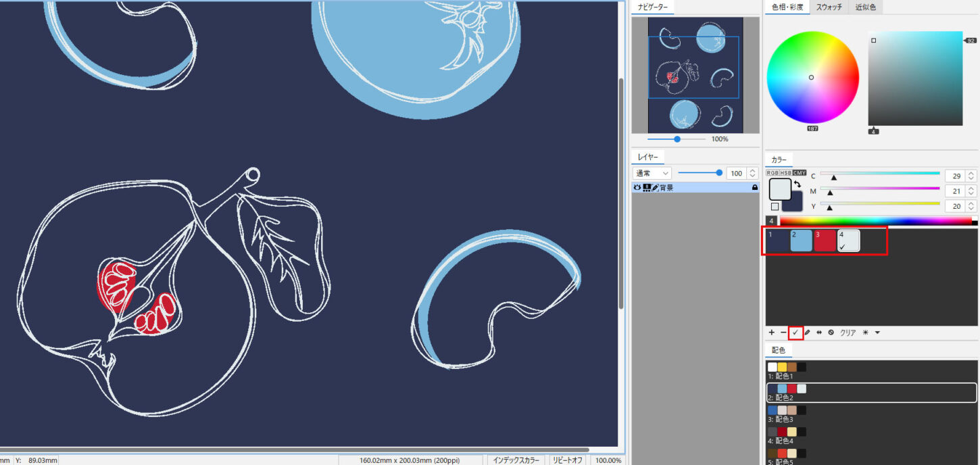
Task: Switch color mode to HSB
Action: click(786, 173)
